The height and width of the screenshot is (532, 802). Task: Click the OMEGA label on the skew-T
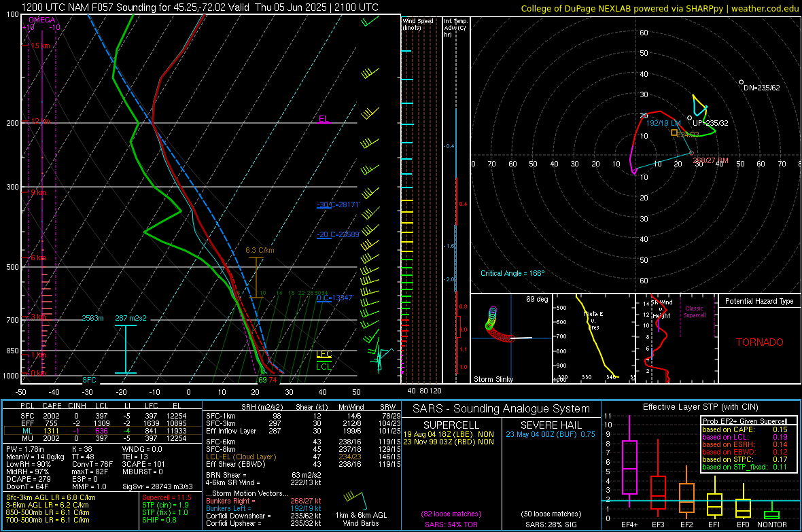point(42,20)
